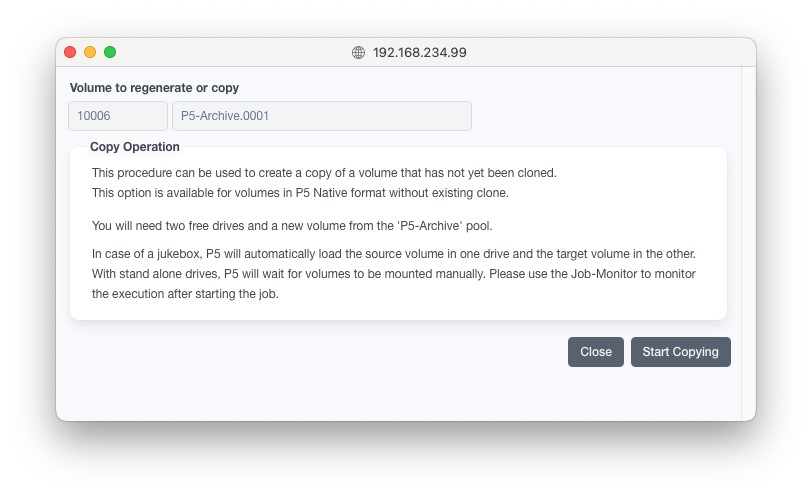
Task: Click the vertical scrollbar on right edge
Action: (x=748, y=240)
